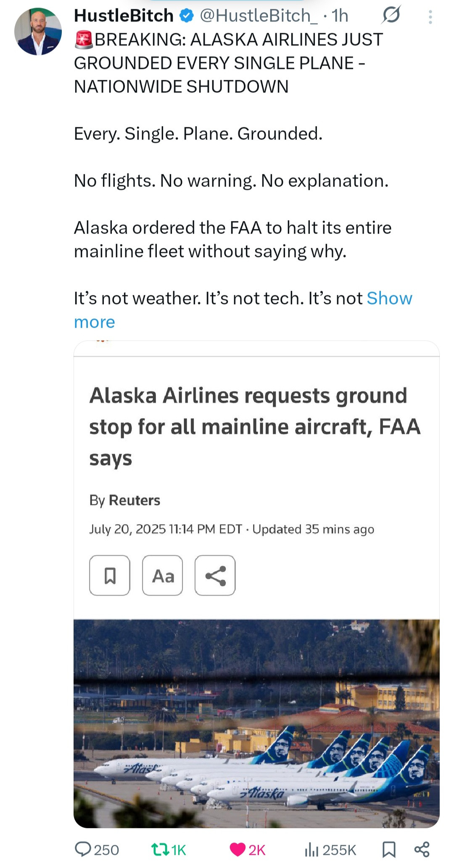Unlike the post with heart icon

coord(238,850)
